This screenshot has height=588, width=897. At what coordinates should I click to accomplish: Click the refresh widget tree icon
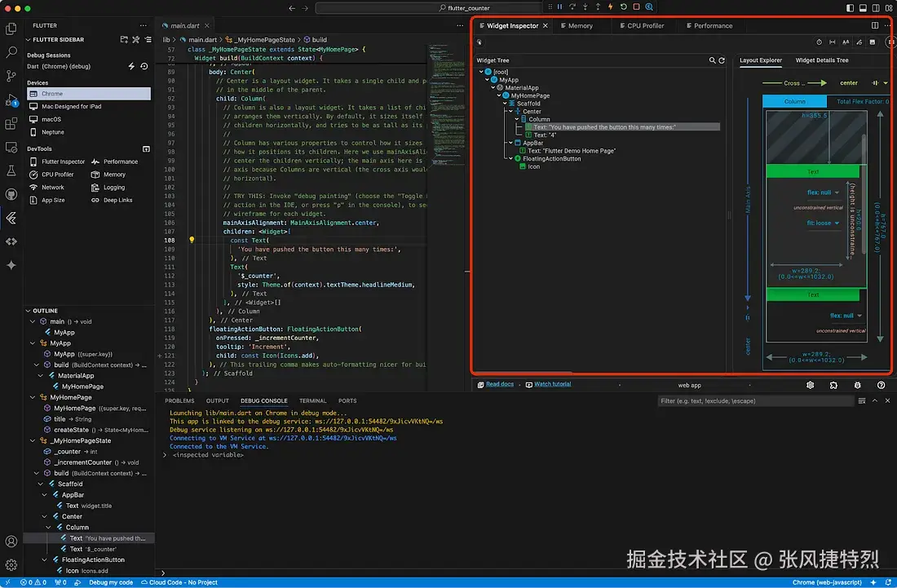click(722, 60)
